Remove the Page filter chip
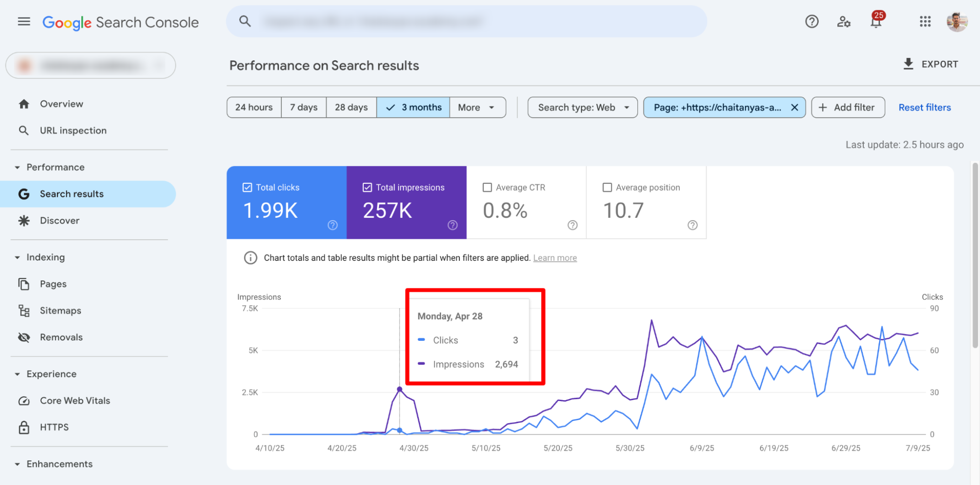 pos(795,107)
